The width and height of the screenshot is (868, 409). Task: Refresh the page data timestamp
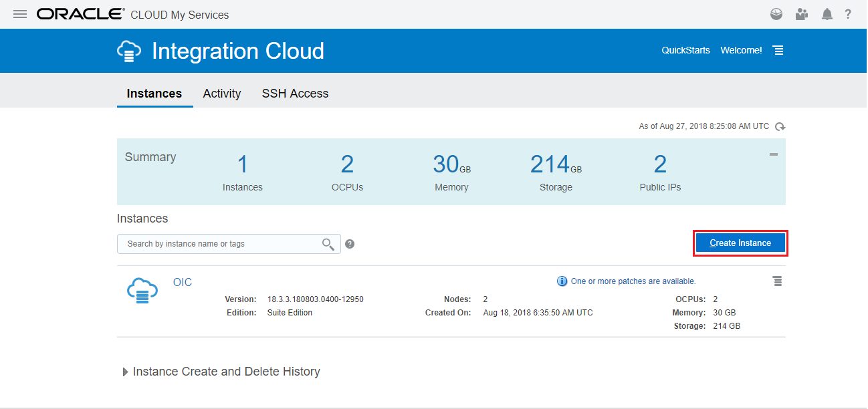coord(780,126)
